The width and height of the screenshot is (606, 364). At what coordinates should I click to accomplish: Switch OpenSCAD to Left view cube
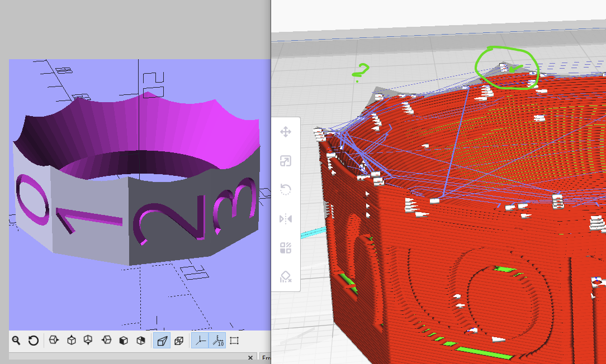[x=106, y=340]
